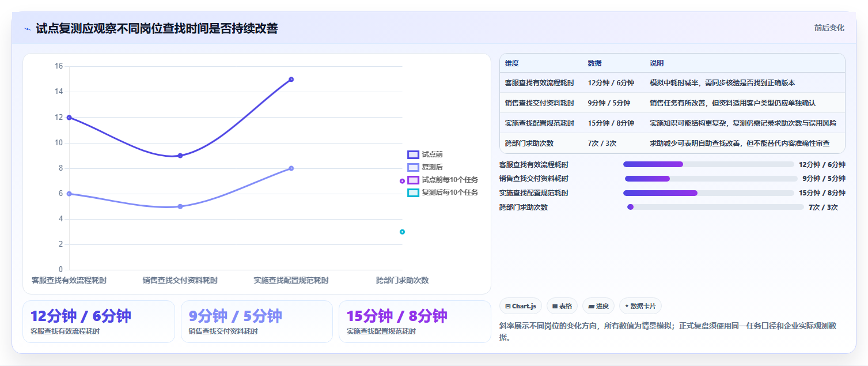Toggle the 复测后 legend item
The image size is (868, 366).
[425, 167]
